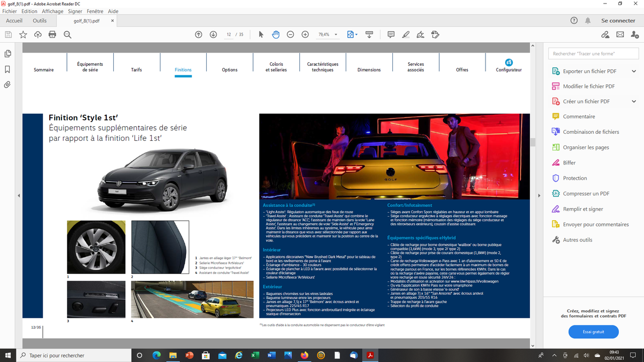
Task: Click the Options link in PDF navigation
Action: point(229,70)
